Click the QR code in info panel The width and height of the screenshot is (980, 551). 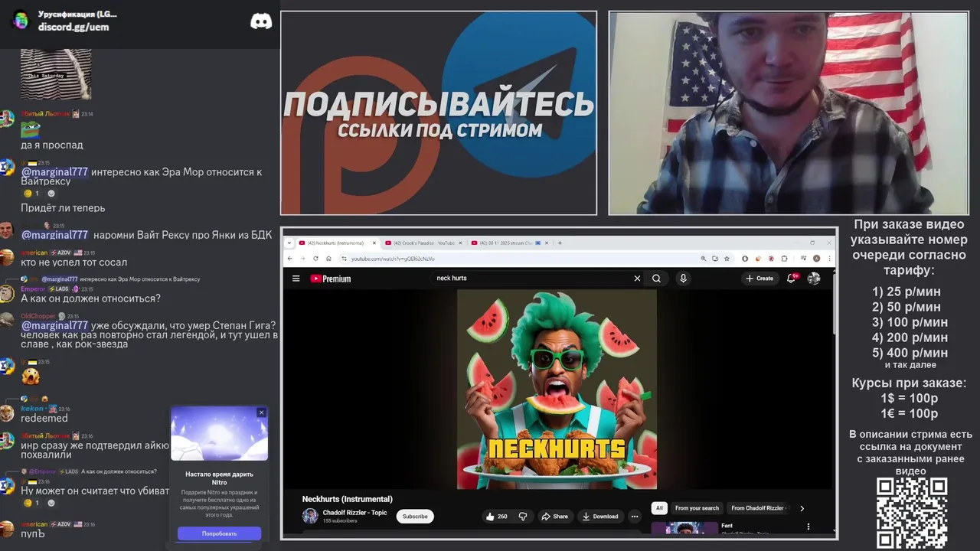[912, 514]
